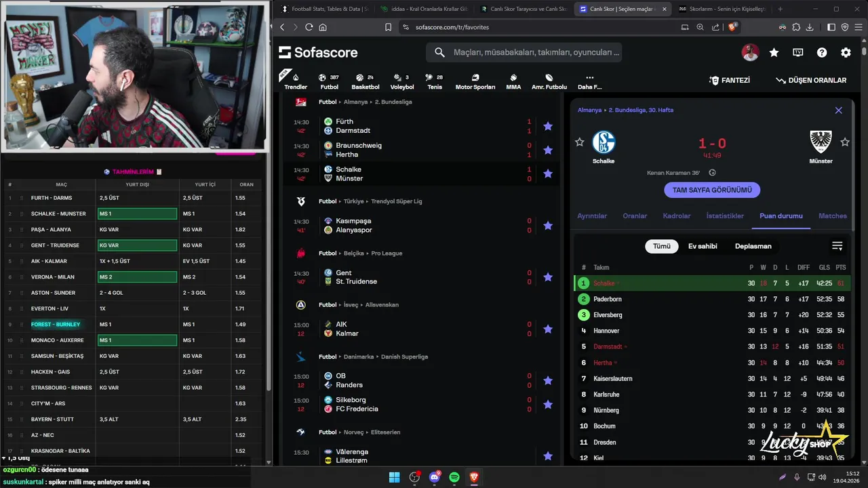This screenshot has height=488, width=868.
Task: Click the sofascore.com/tr/favorites address bar
Action: coord(452,27)
